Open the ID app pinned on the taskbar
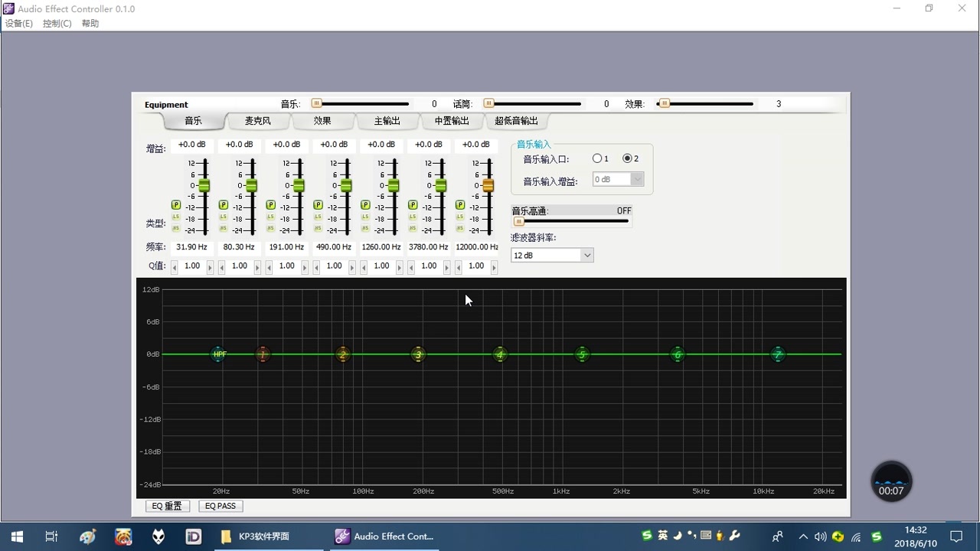The image size is (980, 551). 193,536
